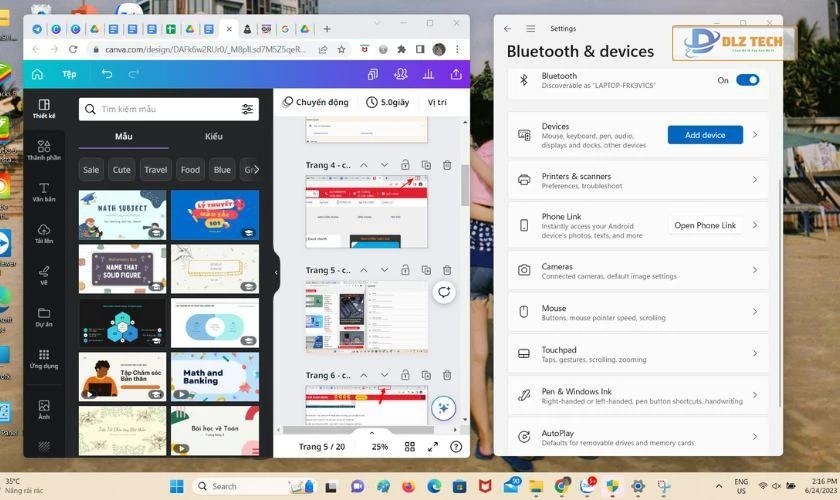Lock Trang 4 page

(406, 165)
